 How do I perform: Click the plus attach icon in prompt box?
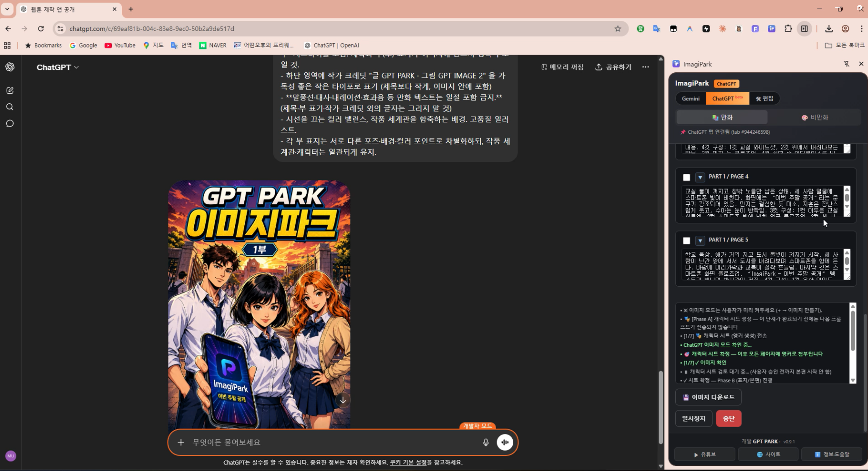click(181, 442)
